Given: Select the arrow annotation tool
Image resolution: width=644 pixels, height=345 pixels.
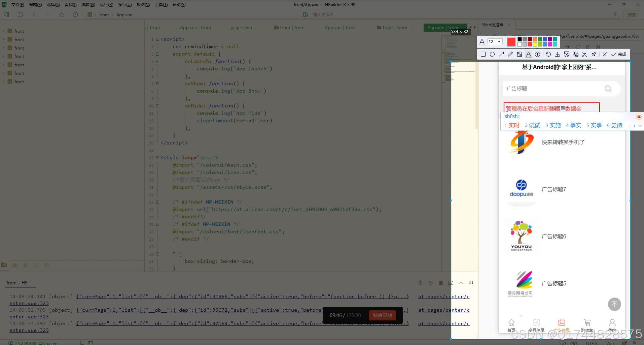Looking at the screenshot, I should point(501,54).
